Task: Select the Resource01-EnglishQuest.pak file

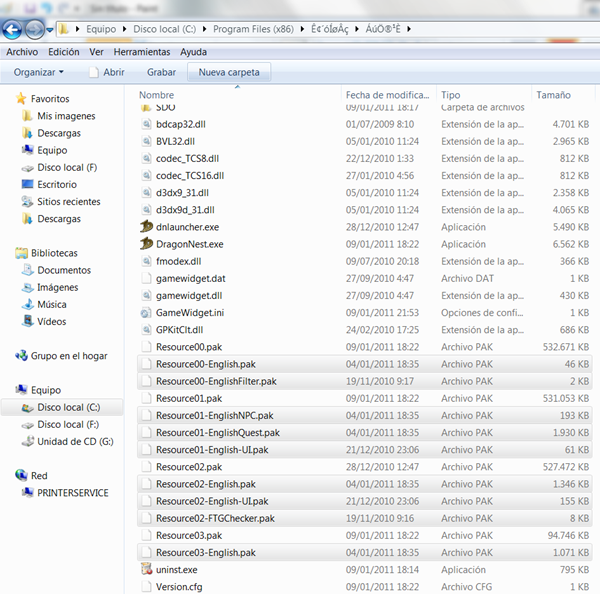Action: tap(217, 432)
